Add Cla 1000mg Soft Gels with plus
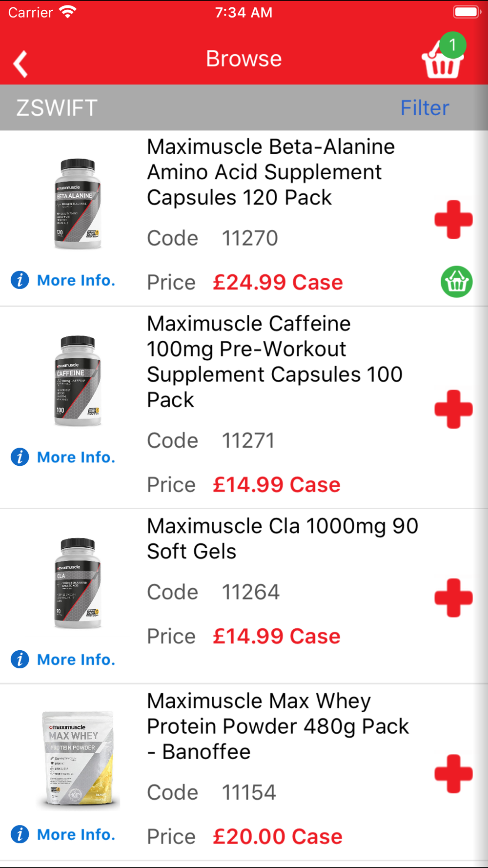The height and width of the screenshot is (868, 488). (453, 598)
